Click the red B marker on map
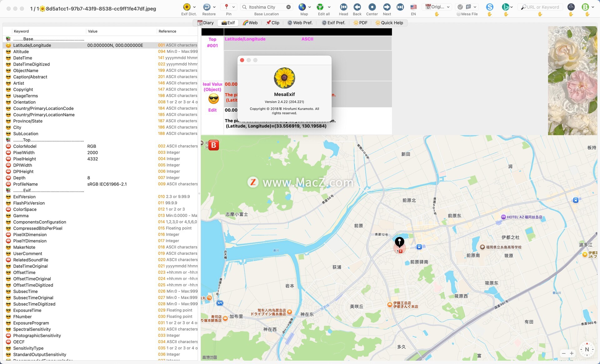The width and height of the screenshot is (600, 364). pos(214,145)
